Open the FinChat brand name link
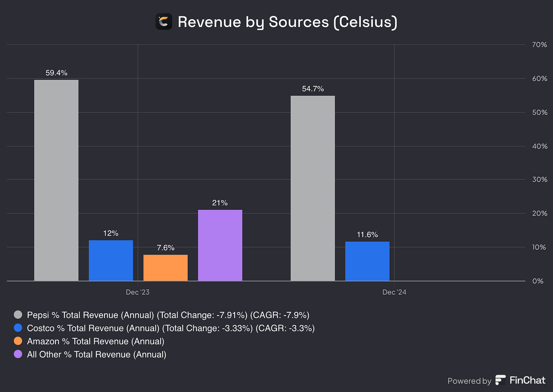This screenshot has height=392, width=553. pyautogui.click(x=528, y=380)
